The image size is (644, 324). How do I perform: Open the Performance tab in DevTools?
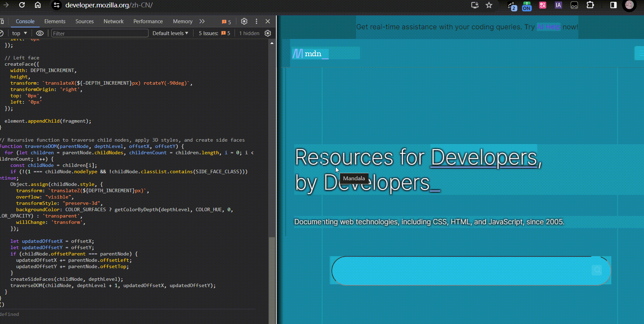pyautogui.click(x=148, y=21)
